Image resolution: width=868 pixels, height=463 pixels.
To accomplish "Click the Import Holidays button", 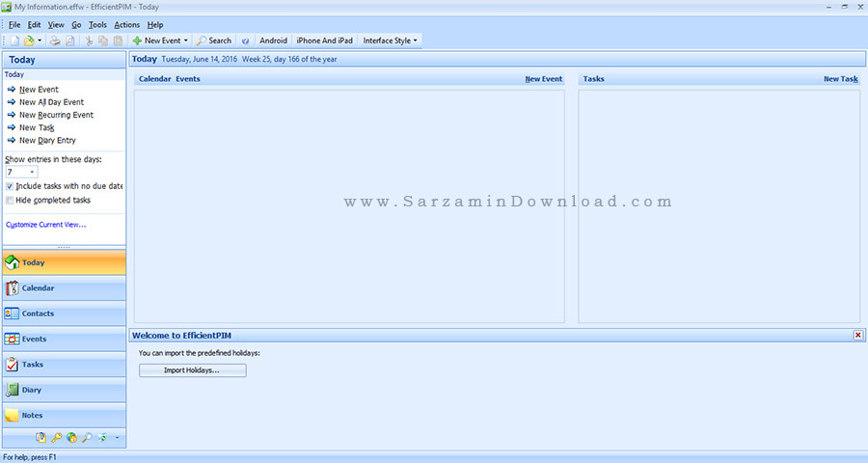I will pos(193,370).
